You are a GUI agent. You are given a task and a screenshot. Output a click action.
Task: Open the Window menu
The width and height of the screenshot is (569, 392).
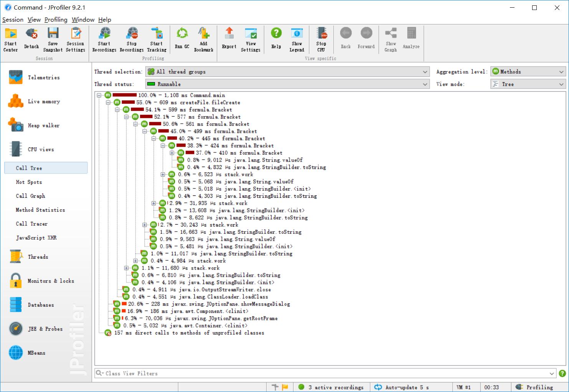click(83, 20)
